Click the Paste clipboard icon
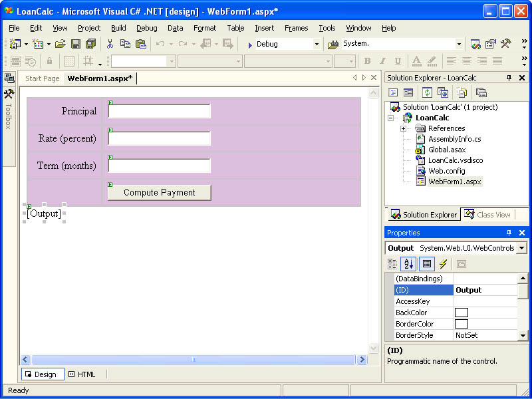 tap(140, 44)
